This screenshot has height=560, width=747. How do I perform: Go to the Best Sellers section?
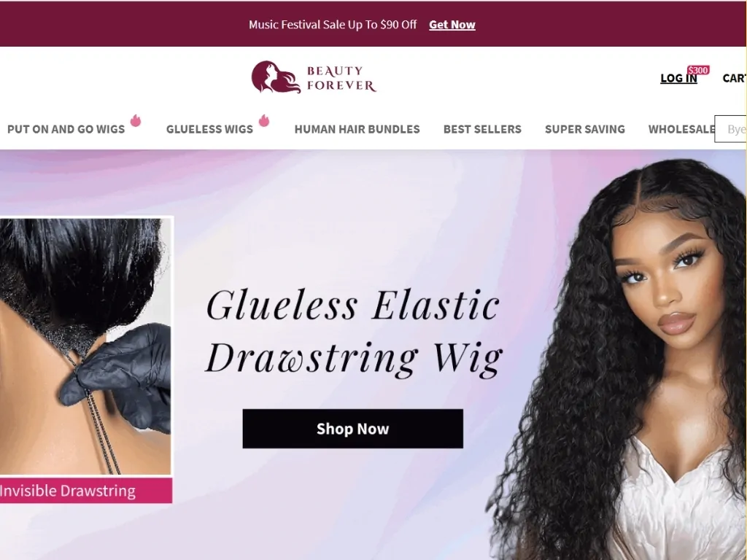coord(482,129)
